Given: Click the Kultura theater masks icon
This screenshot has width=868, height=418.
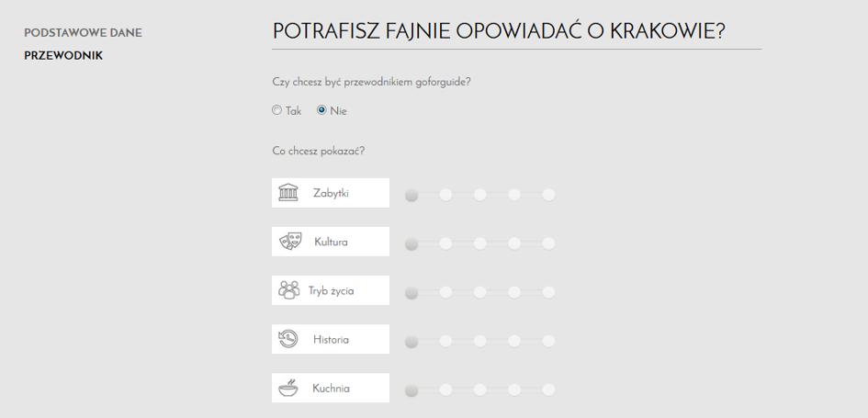Looking at the screenshot, I should coord(290,242).
